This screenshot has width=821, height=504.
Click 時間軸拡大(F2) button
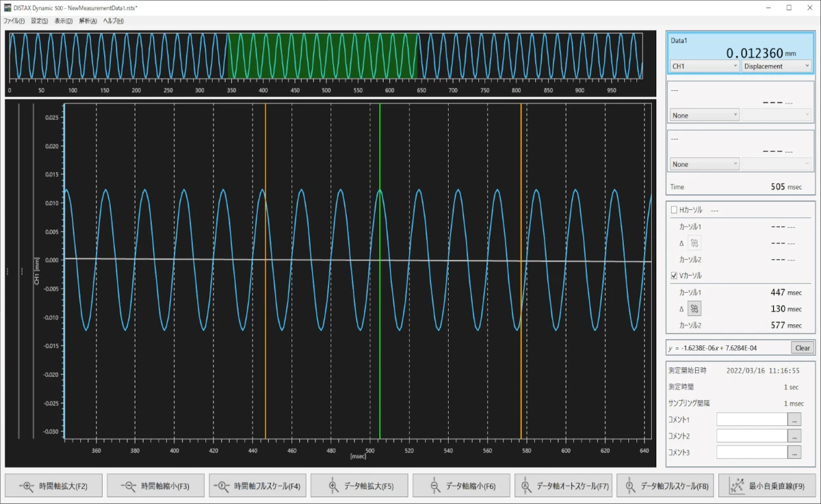pos(54,486)
